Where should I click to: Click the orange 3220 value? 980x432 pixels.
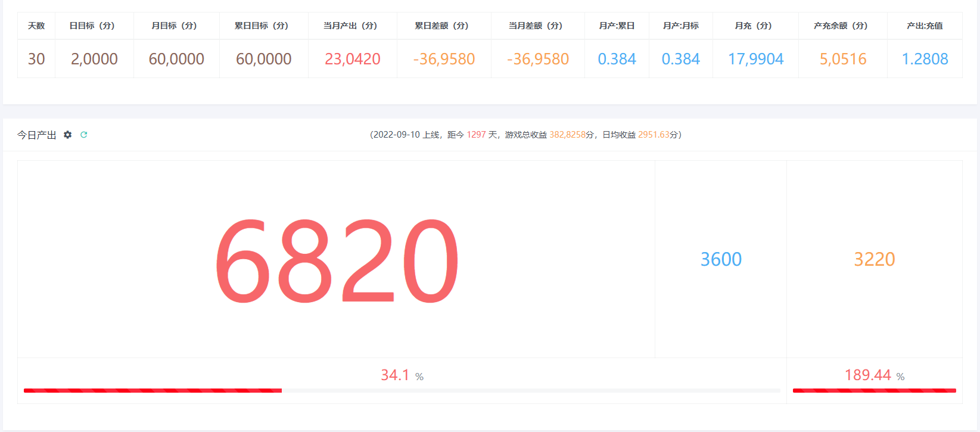coord(874,259)
